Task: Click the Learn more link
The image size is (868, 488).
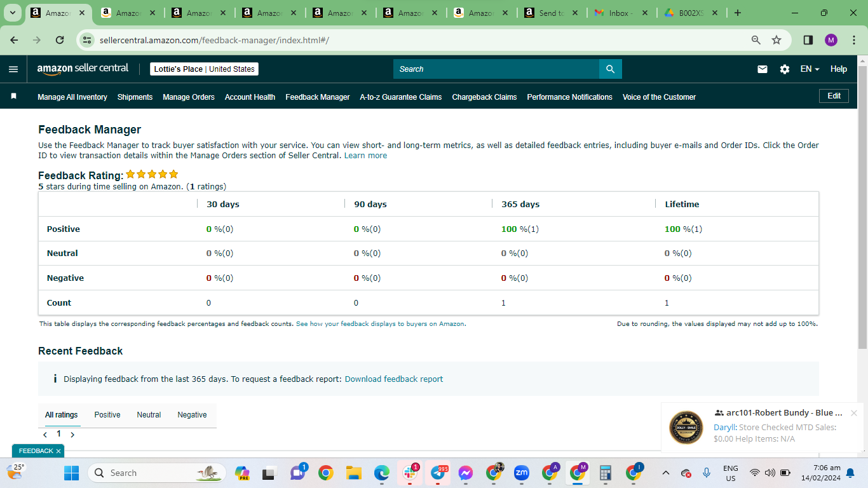Action: 365,156
